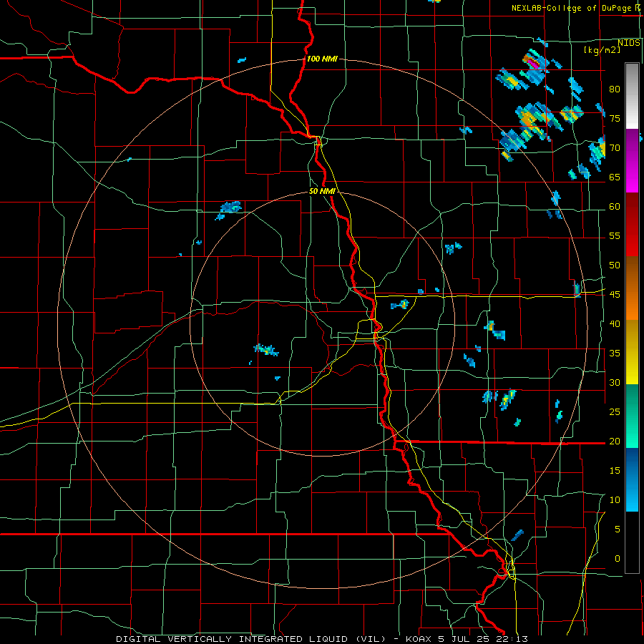
Task: Click the '5' value on color scale
Action: click(x=618, y=530)
